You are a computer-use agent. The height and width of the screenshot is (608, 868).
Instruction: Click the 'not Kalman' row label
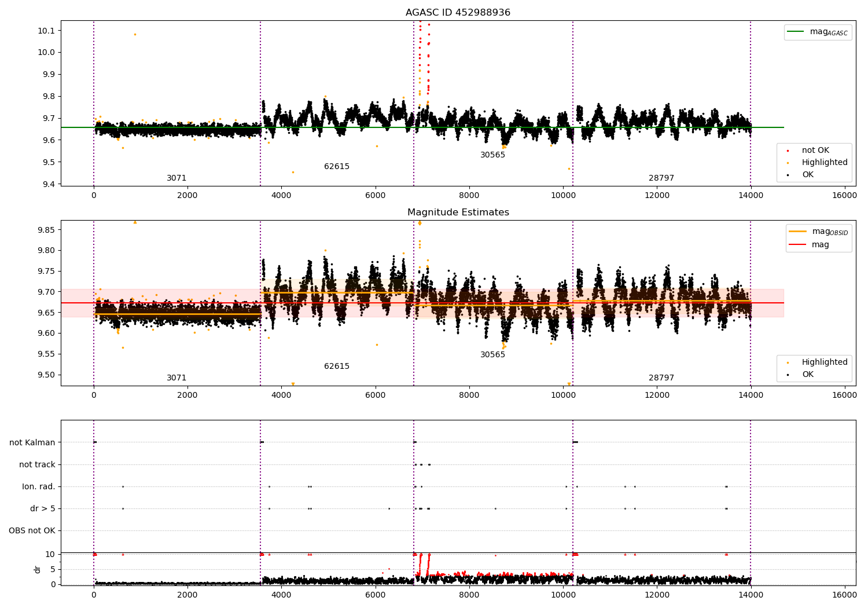pos(32,443)
